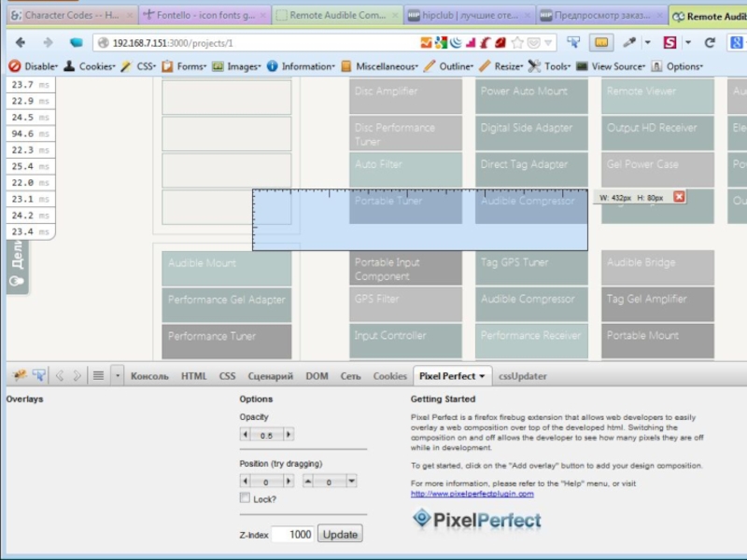Reload the page using the refresh icon
The height and width of the screenshot is (560, 747).
(x=709, y=43)
